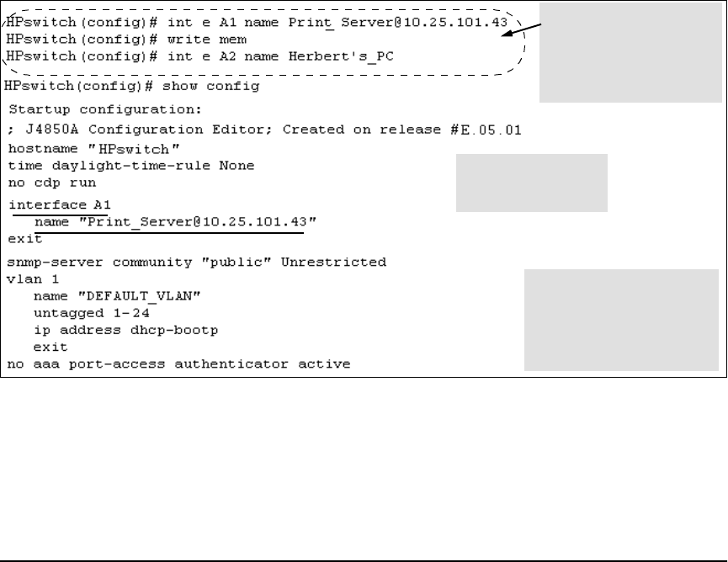
Task: Click the 'ip address dhcp-bootp' line
Action: (125, 330)
